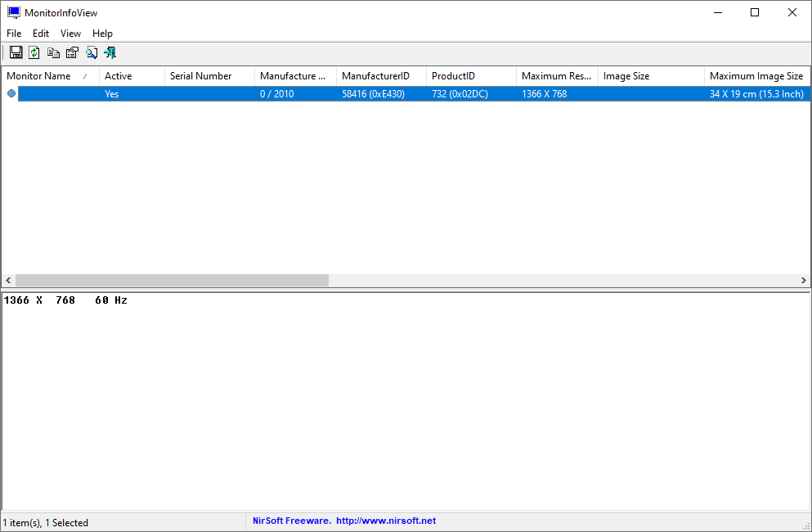The image size is (812, 532).
Task: Sort by the Monitor Name column header
Action: (x=39, y=76)
